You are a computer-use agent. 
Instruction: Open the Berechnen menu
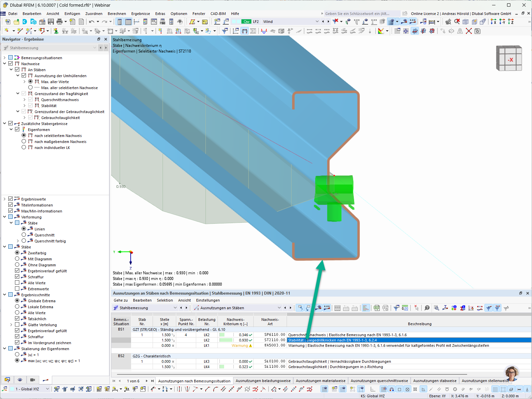[x=117, y=14]
